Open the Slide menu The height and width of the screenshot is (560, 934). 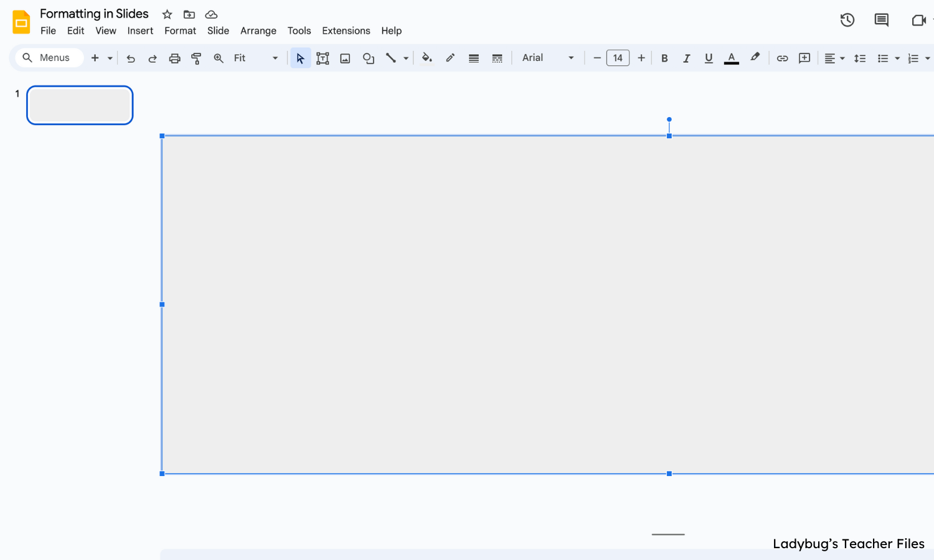click(x=218, y=30)
